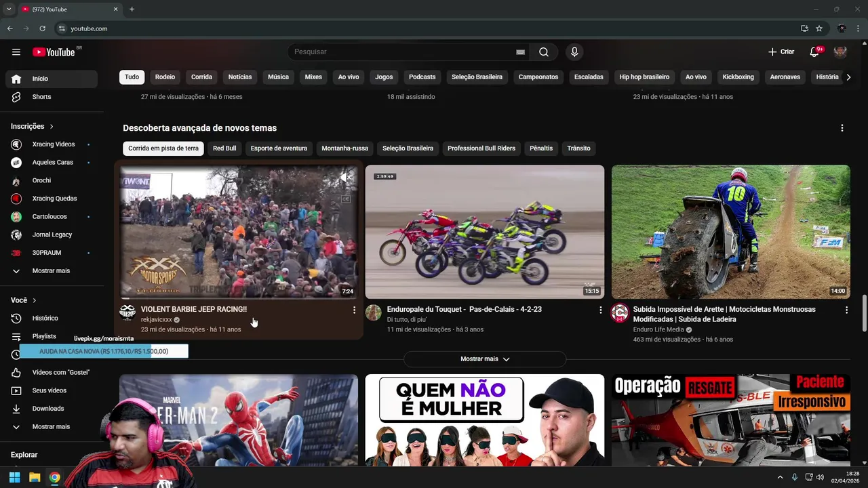Open a new Chrome tab

click(132, 9)
